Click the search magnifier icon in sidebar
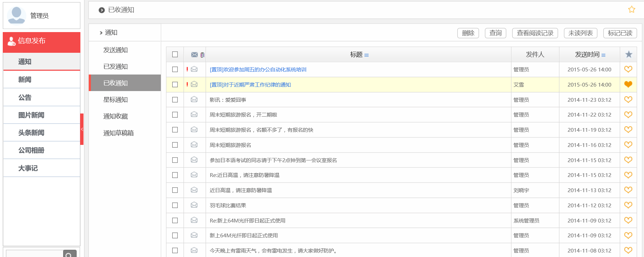The width and height of the screenshot is (644, 257). (69, 255)
